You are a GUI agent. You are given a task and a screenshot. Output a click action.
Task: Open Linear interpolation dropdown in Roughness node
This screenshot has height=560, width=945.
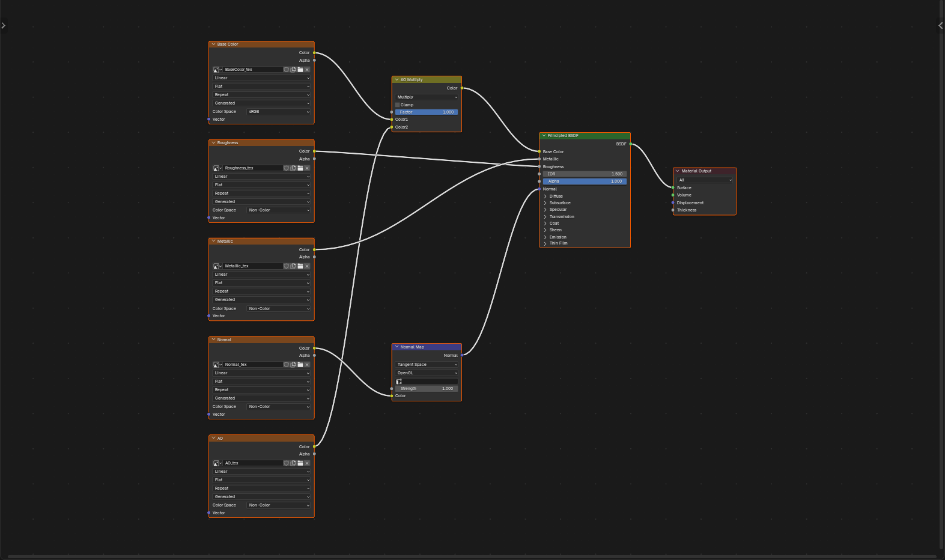(x=261, y=177)
